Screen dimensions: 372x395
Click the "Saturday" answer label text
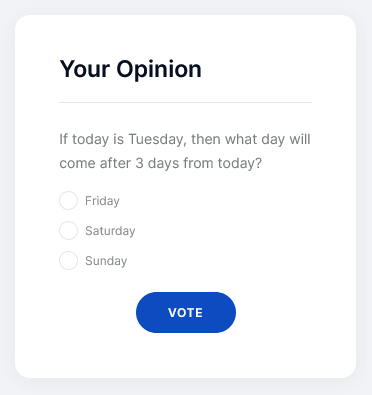click(x=110, y=231)
